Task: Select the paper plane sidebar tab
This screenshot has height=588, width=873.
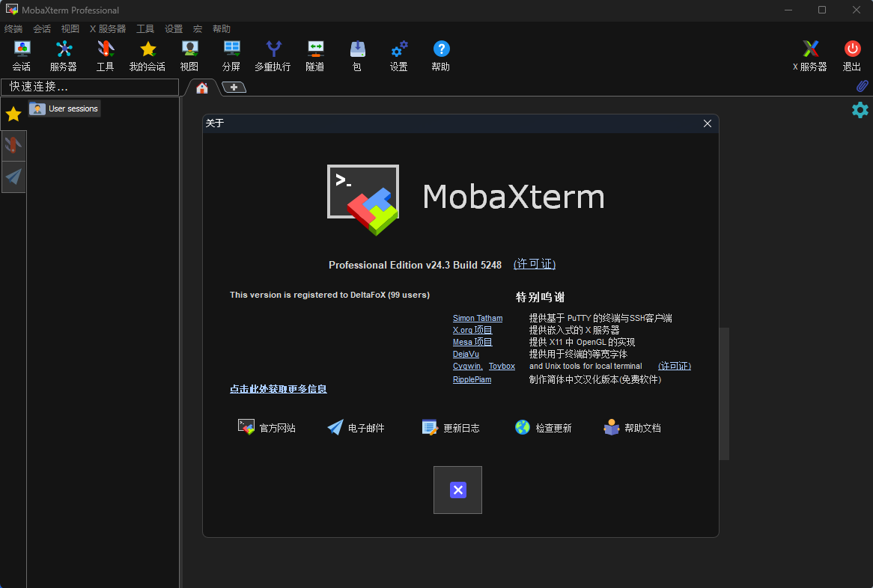Action: pos(13,177)
